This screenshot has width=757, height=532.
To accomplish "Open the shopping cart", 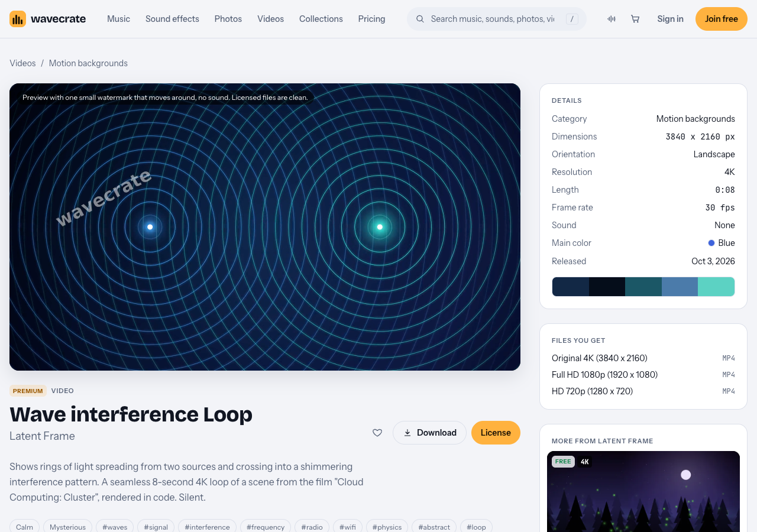I will coord(635,19).
